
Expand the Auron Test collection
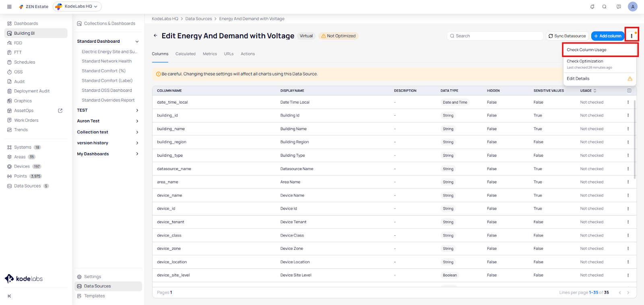tap(137, 121)
